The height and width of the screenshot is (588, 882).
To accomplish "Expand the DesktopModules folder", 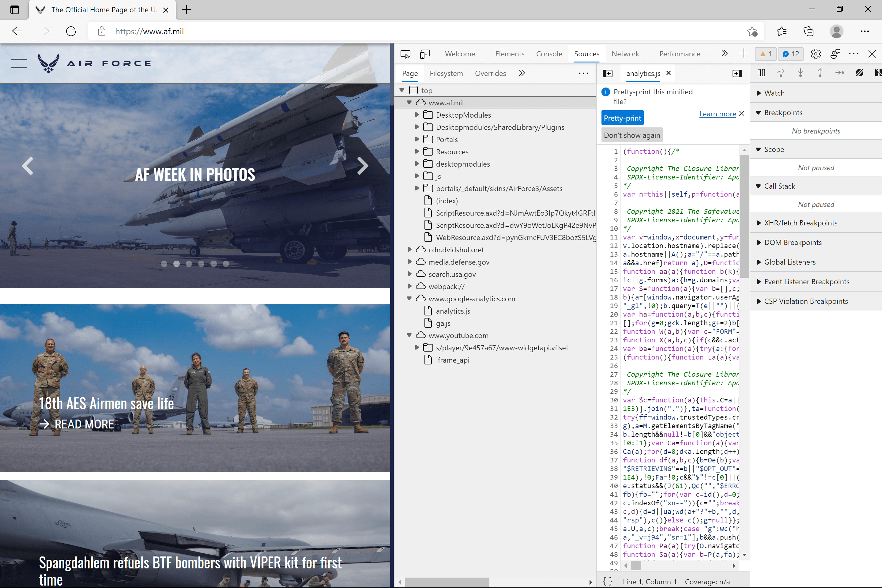I will 417,115.
